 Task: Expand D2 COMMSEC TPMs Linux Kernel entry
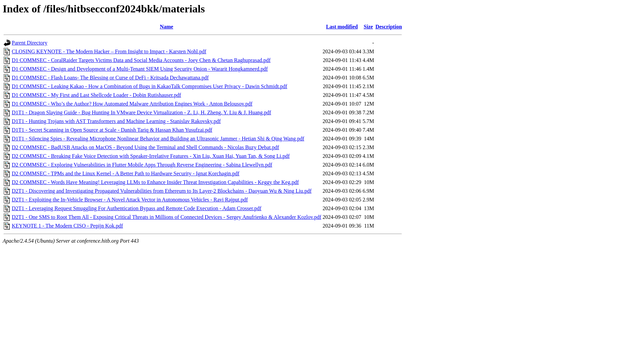point(125,173)
